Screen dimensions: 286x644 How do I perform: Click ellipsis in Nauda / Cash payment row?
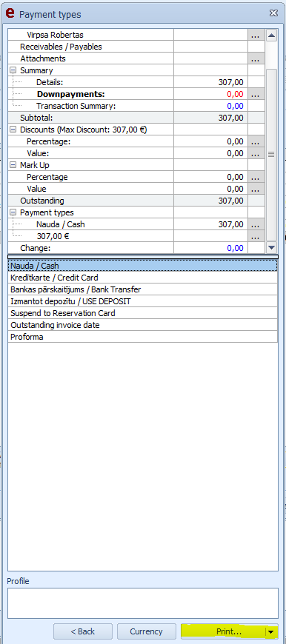pos(256,225)
